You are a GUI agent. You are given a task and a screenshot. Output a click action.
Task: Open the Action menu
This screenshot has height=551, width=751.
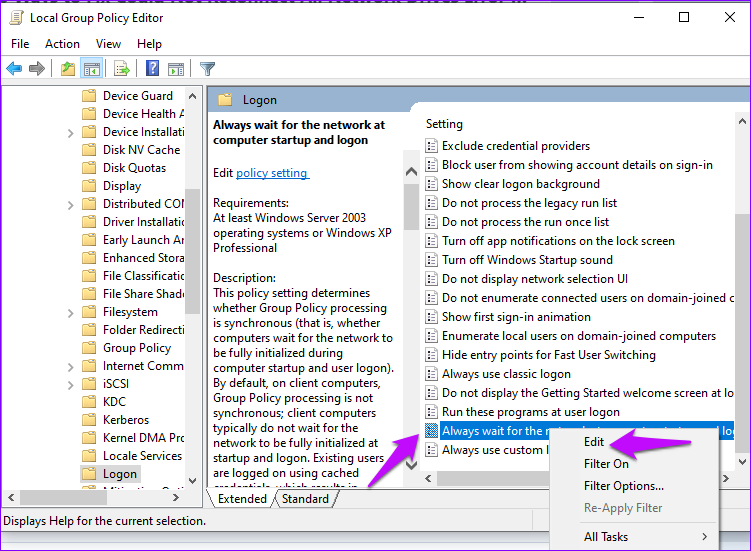pos(62,44)
